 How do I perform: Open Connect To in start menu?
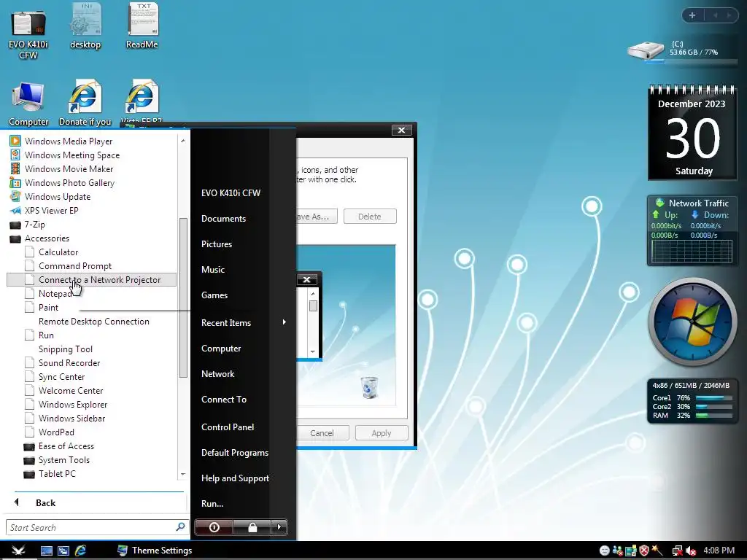tap(223, 400)
